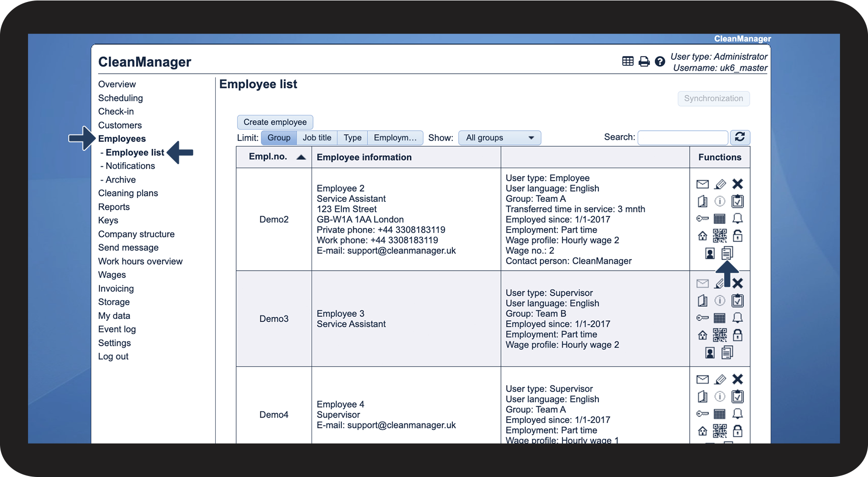Click the house icon for Employee 3

[702, 336]
